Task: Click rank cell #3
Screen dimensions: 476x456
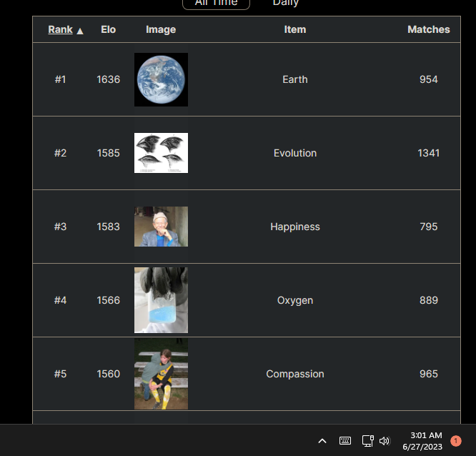Action: point(60,227)
